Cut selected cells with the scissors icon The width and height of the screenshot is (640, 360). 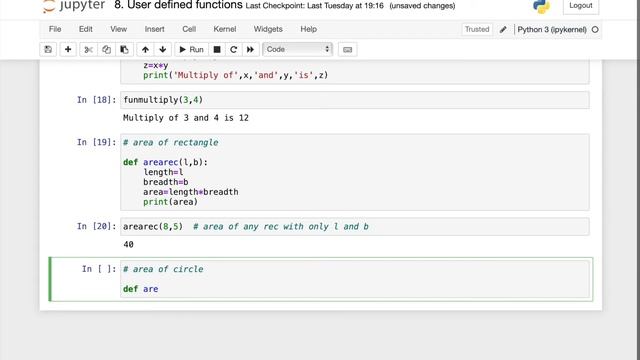pyautogui.click(x=88, y=49)
